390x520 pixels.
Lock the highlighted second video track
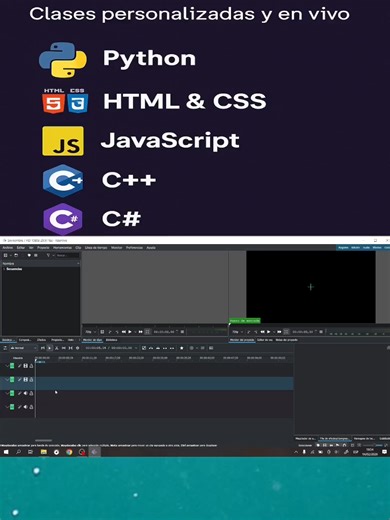(x=31, y=380)
